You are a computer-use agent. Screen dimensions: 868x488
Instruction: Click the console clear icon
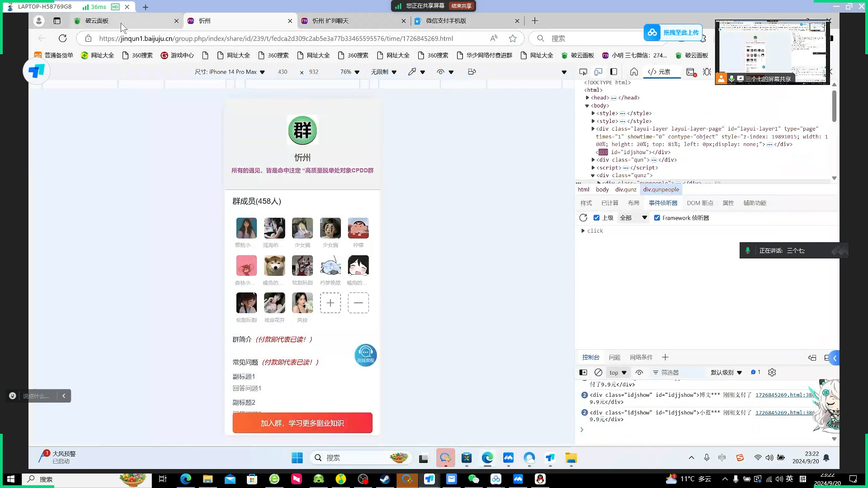pos(599,372)
